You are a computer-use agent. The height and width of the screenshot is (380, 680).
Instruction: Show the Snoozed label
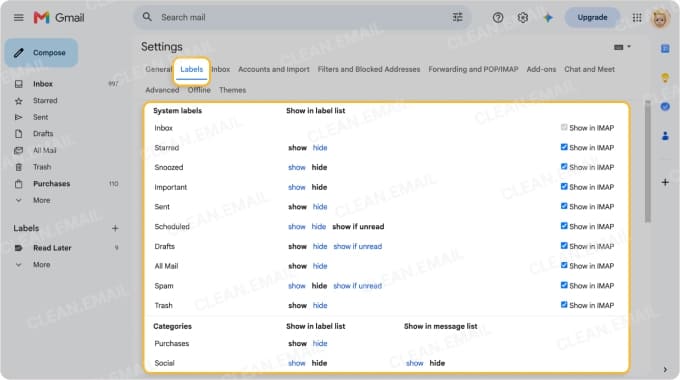(297, 167)
